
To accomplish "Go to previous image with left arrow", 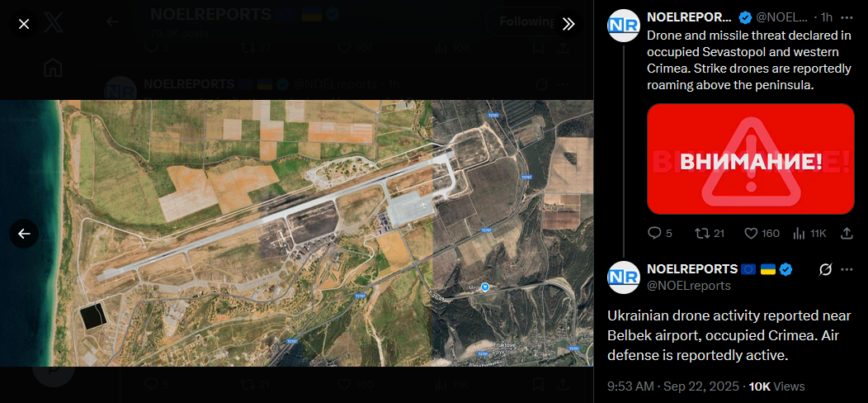I will coord(24,234).
